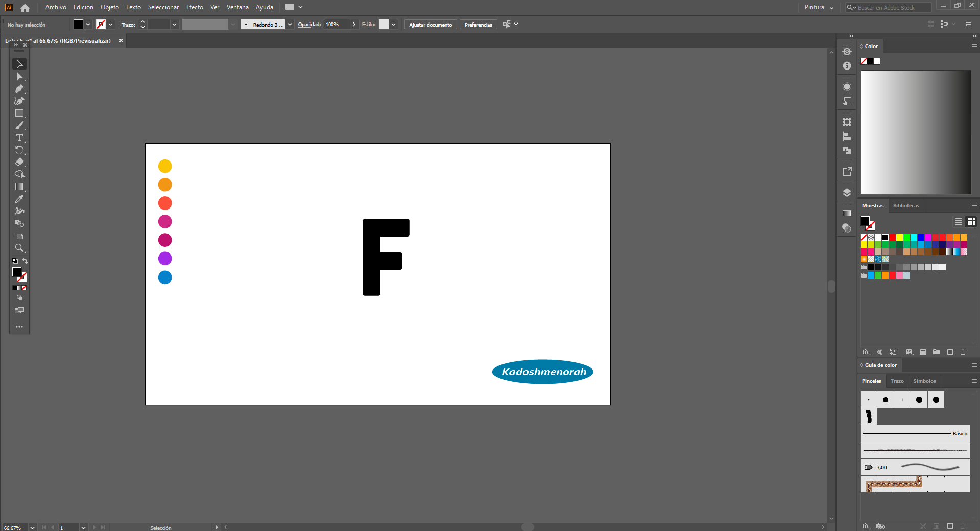This screenshot has width=980, height=531.
Task: Open Trazo stroke panel link
Action: (128, 25)
